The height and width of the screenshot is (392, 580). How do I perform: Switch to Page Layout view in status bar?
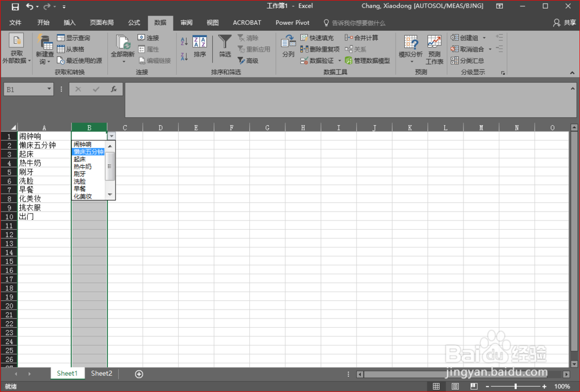[455, 386]
